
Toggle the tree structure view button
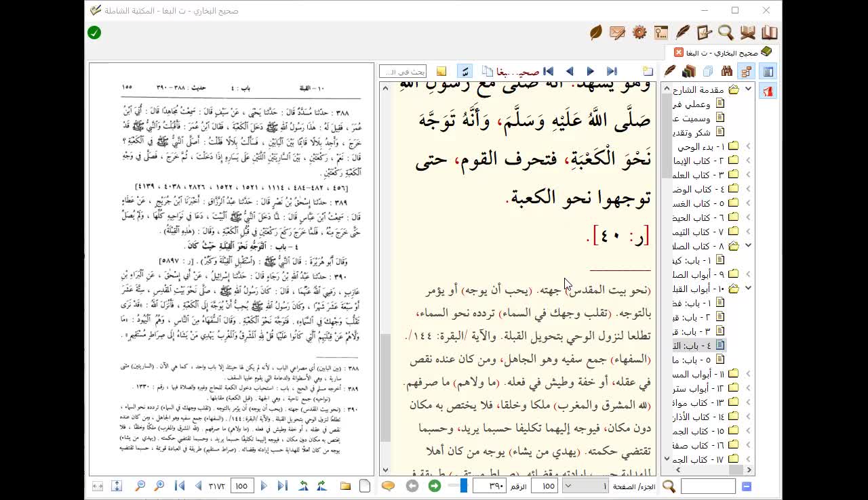[x=747, y=71]
